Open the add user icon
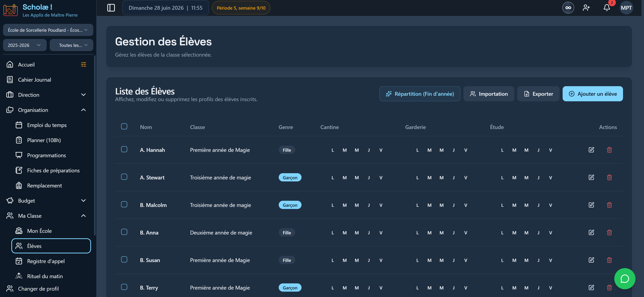644x297 pixels. [x=586, y=8]
